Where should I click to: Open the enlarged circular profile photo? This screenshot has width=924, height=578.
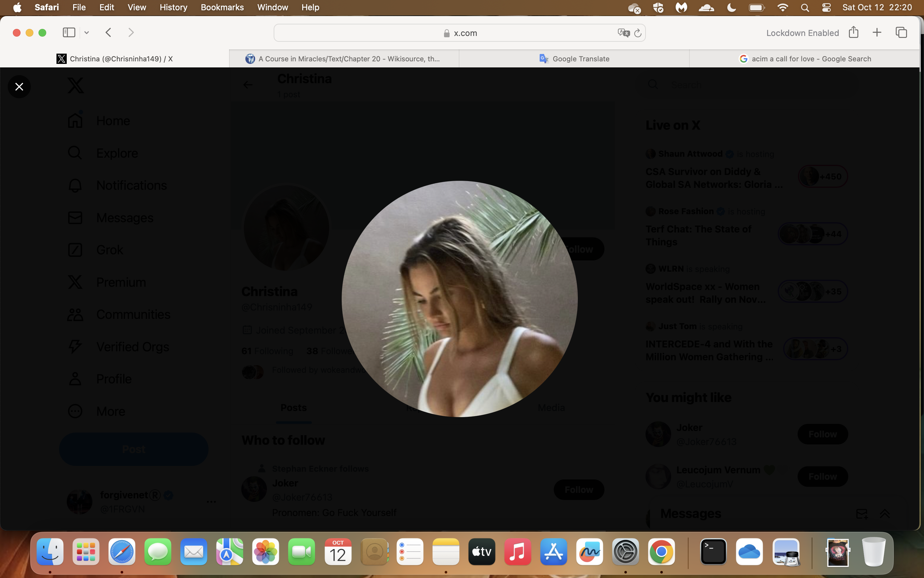point(459,299)
